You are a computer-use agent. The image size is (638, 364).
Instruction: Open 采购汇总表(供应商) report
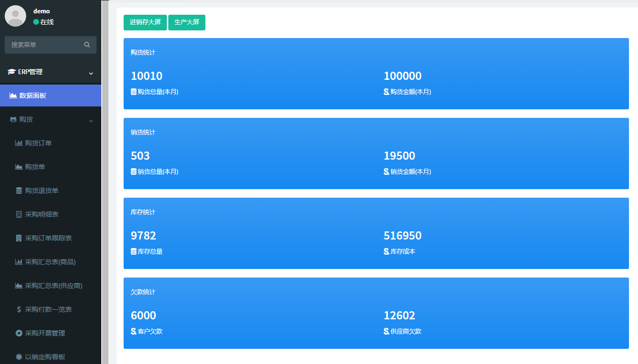tap(53, 286)
